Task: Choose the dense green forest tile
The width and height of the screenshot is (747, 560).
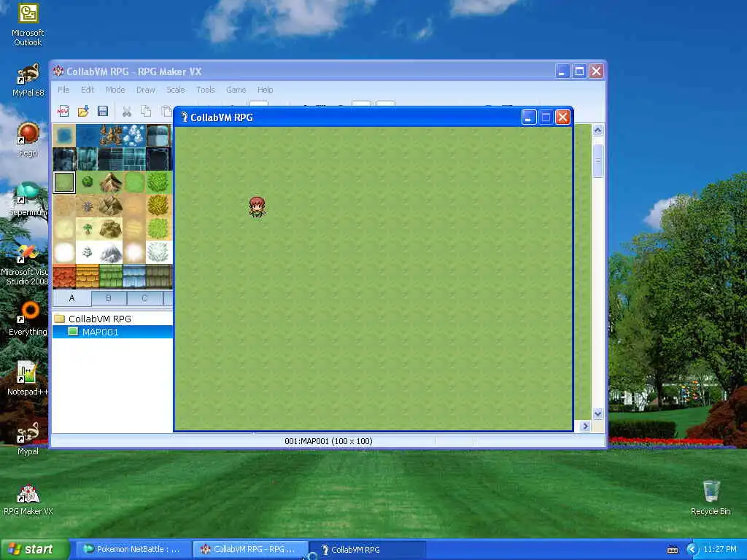Action: 158,182
